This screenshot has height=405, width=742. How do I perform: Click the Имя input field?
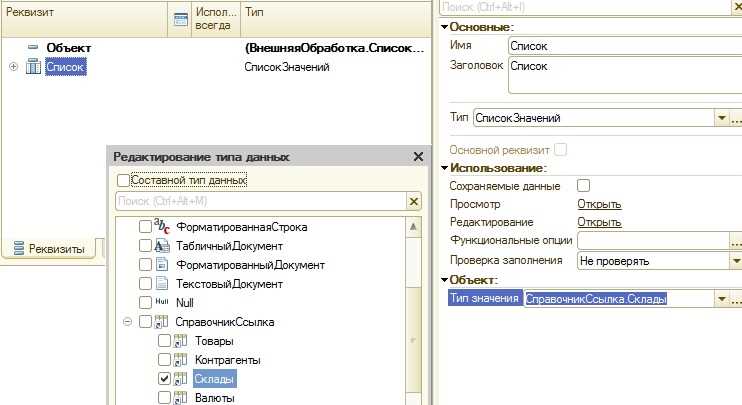pos(625,46)
